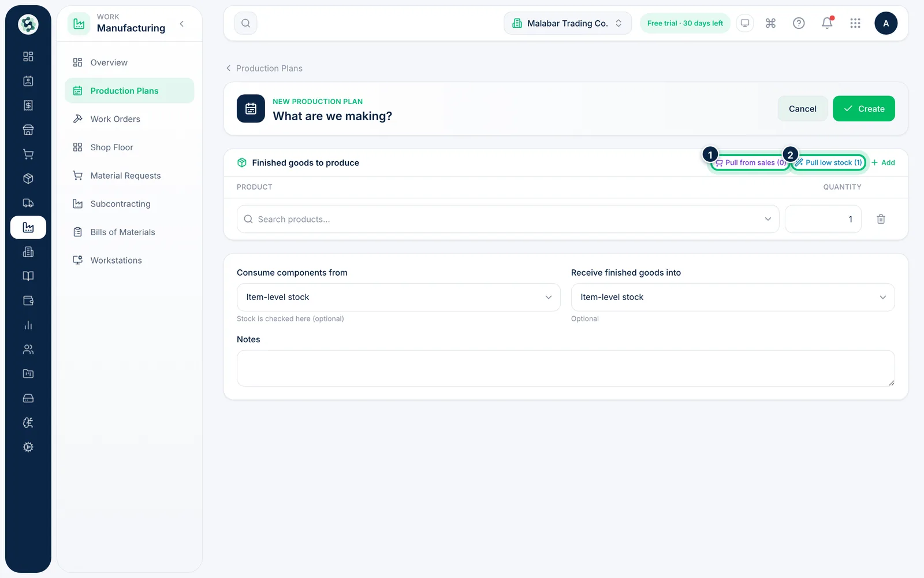Collapse the Manufacturing sidebar with the chevron
Viewport: 924px width, 578px height.
pyautogui.click(x=182, y=24)
